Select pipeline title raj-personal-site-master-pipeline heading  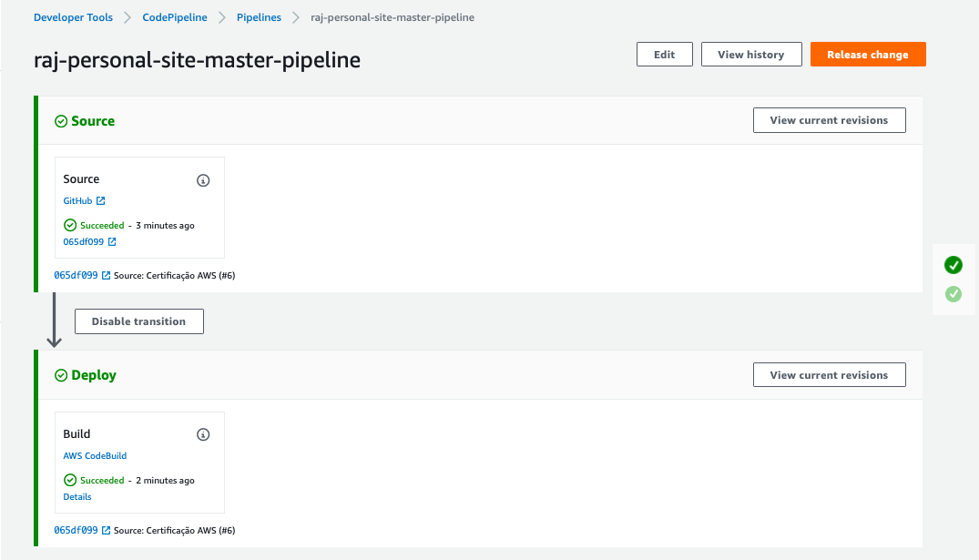point(198,60)
